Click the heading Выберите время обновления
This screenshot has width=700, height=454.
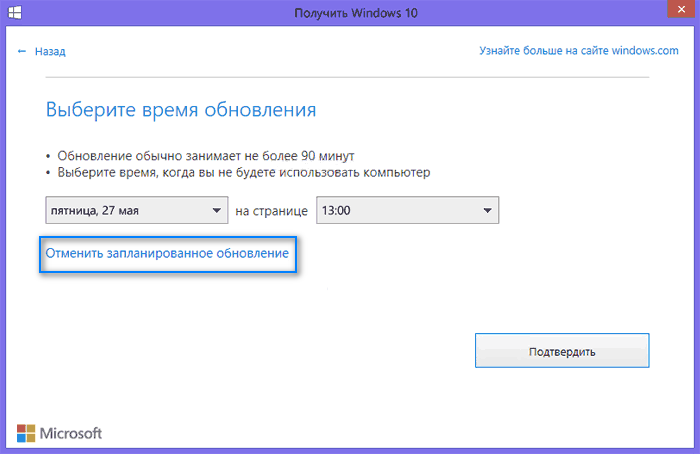[x=181, y=109]
